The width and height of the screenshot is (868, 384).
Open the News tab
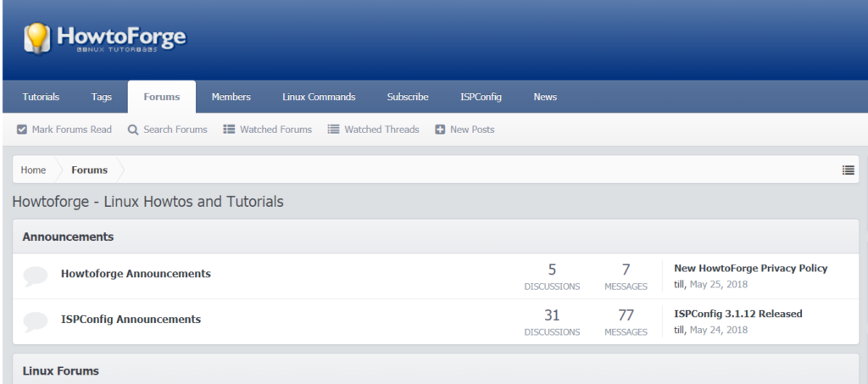(545, 97)
